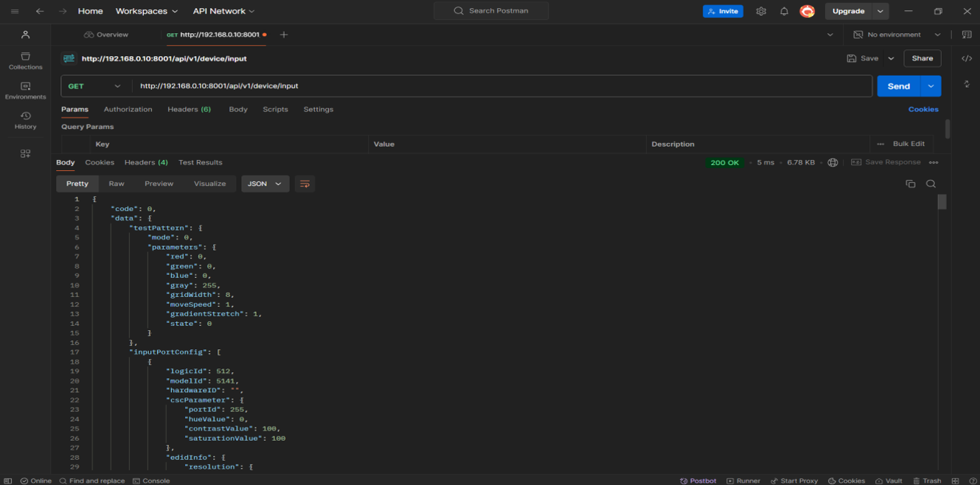Viewport: 980px width, 485px height.
Task: Open settings gear icon in header
Action: coord(761,11)
